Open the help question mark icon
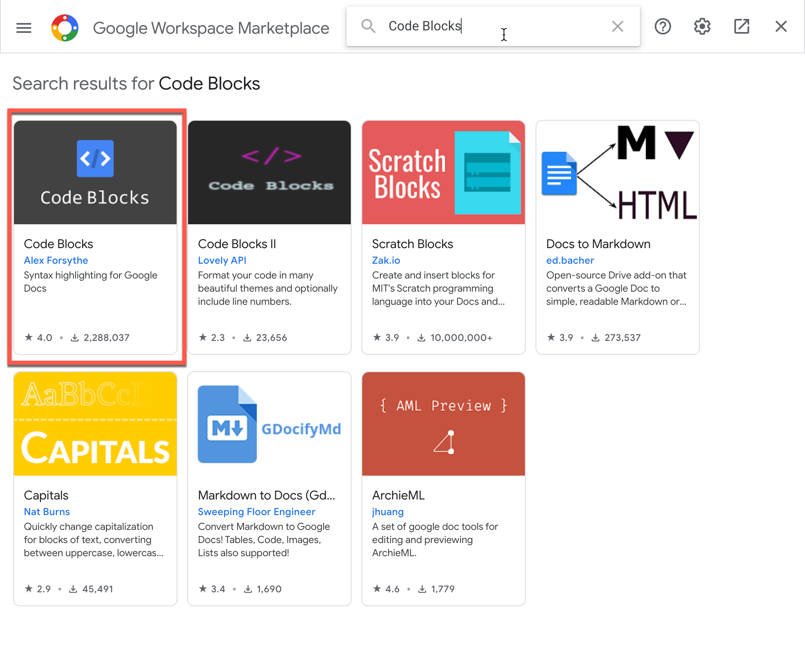Screen dimensions: 805x672 pyautogui.click(x=662, y=27)
